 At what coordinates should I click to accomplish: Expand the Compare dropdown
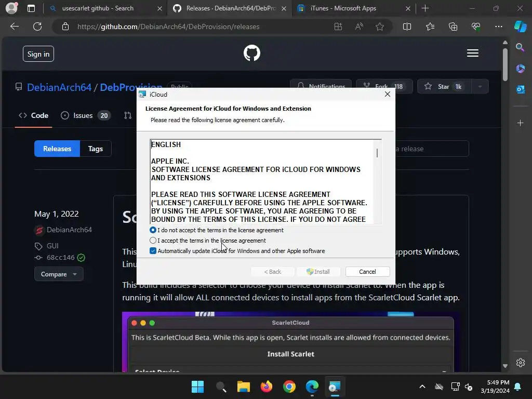(x=59, y=274)
